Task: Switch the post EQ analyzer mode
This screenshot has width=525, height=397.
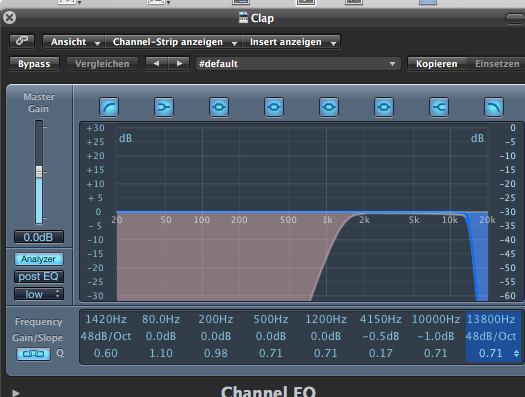Action: pos(39,276)
